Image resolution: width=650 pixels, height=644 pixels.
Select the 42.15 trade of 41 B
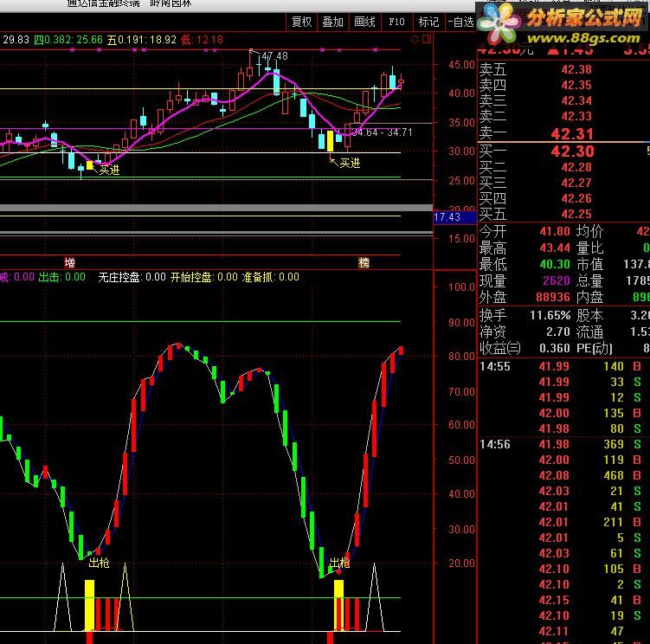coord(563,601)
